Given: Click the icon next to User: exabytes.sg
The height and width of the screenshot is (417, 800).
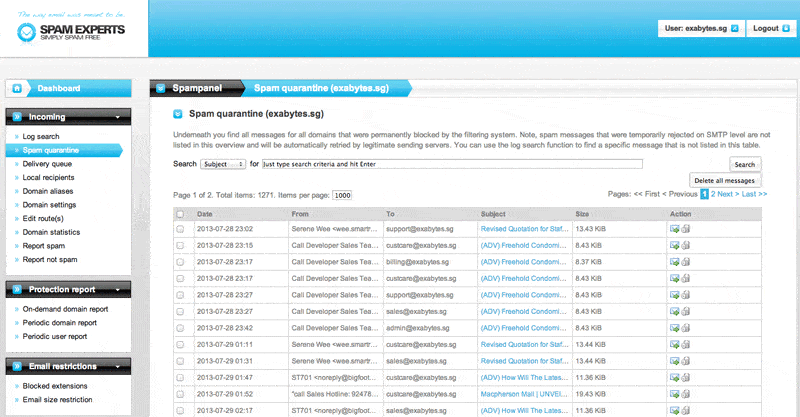Looking at the screenshot, I should tap(735, 29).
